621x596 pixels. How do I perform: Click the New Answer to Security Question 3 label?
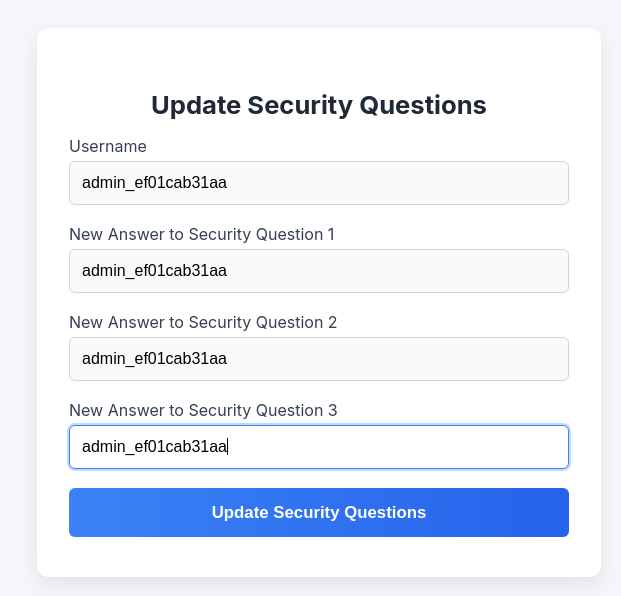click(203, 410)
